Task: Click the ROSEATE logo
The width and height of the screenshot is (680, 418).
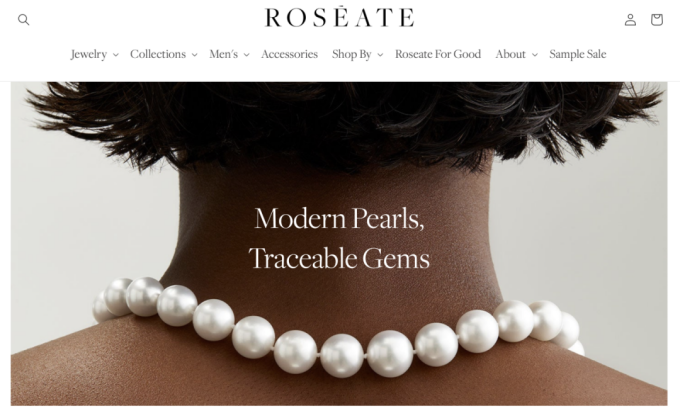Action: [340, 17]
